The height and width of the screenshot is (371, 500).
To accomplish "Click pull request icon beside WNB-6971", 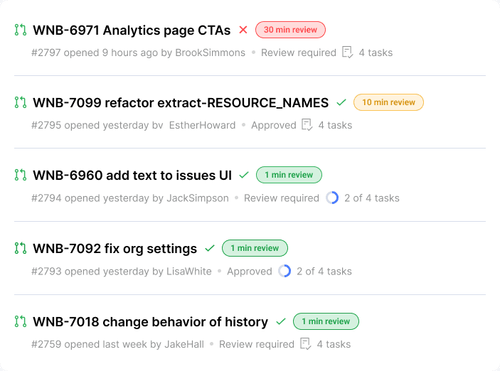I will click(20, 30).
